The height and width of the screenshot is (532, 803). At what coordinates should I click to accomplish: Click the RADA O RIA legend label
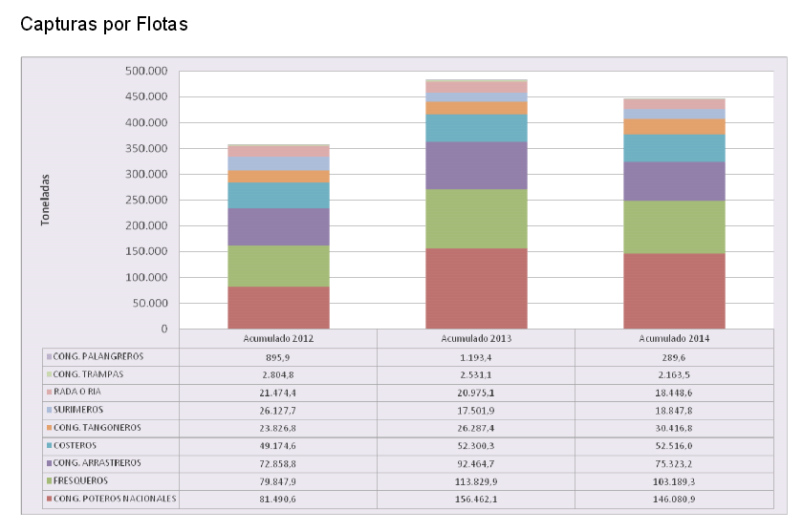(x=80, y=392)
